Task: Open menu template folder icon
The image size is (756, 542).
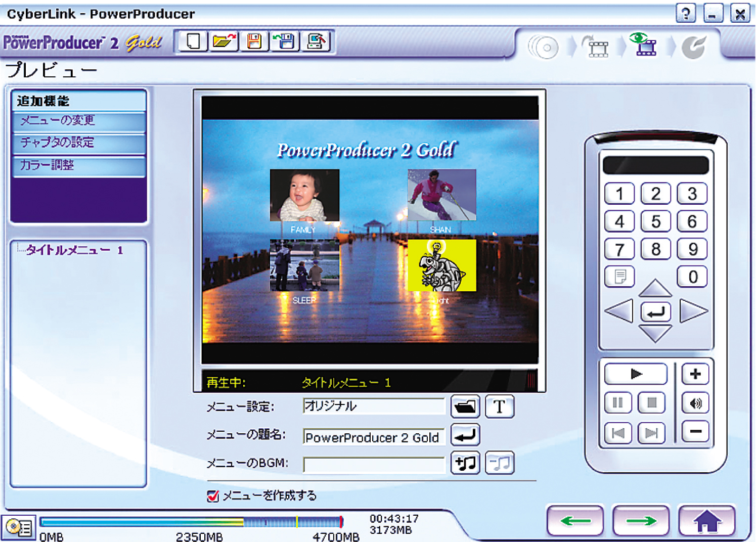Action: [x=465, y=406]
